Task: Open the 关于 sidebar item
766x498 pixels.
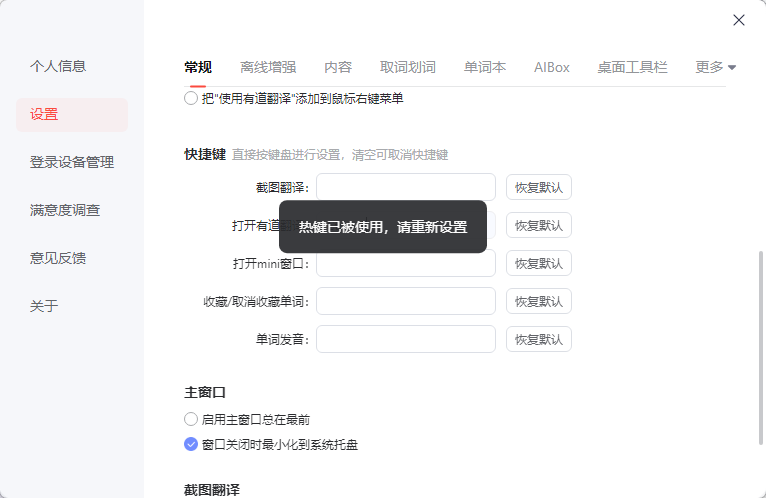Action: [44, 306]
